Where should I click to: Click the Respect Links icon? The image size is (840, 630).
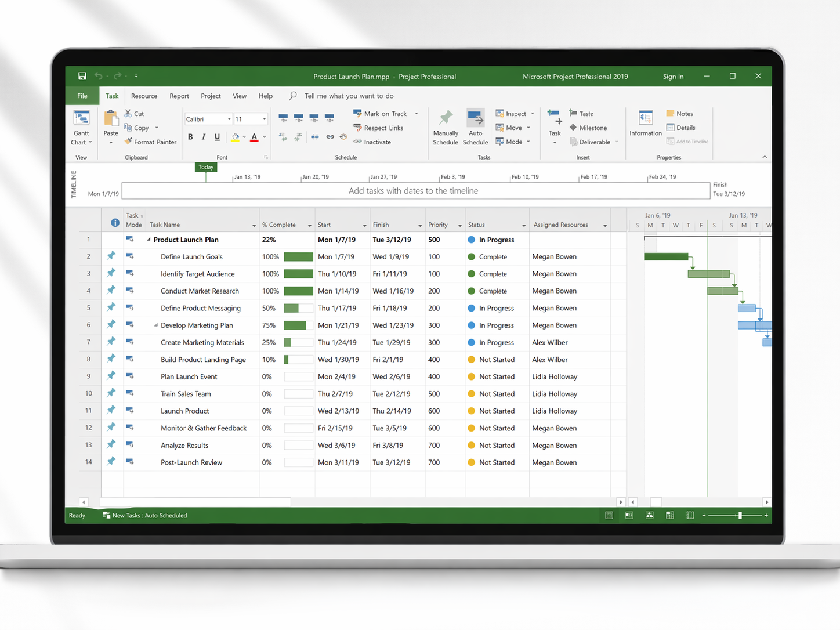click(357, 128)
